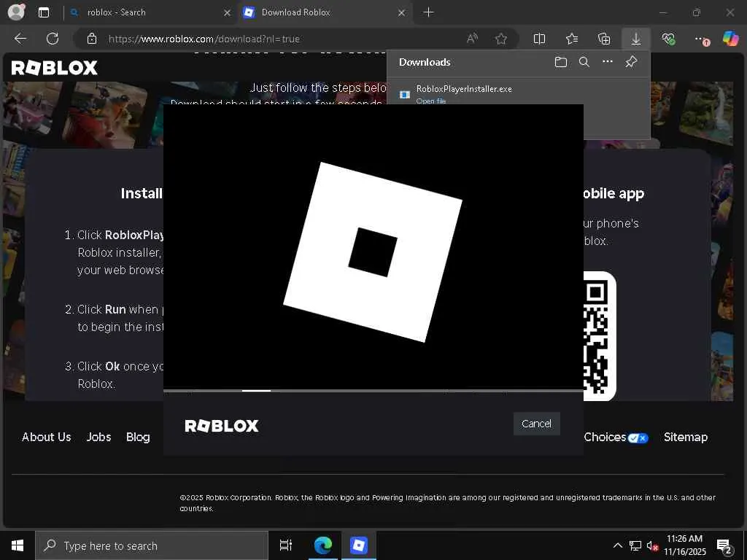Open Edge Settings and more menu
Viewport: 747px width, 560px height.
tap(701, 39)
